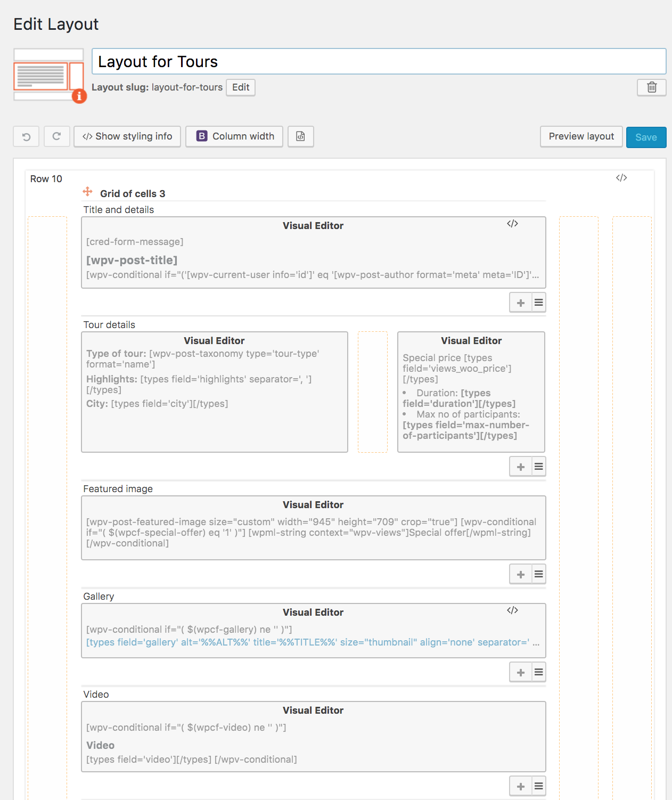Image resolution: width=672 pixels, height=800 pixels.
Task: Save the layout
Action: coord(646,137)
